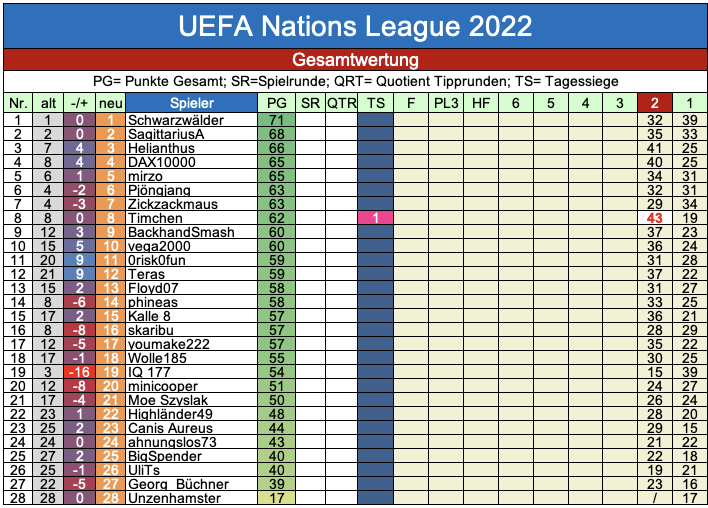This screenshot has width=708, height=508.
Task: Select the PG value 71 cell
Action: coord(277,120)
